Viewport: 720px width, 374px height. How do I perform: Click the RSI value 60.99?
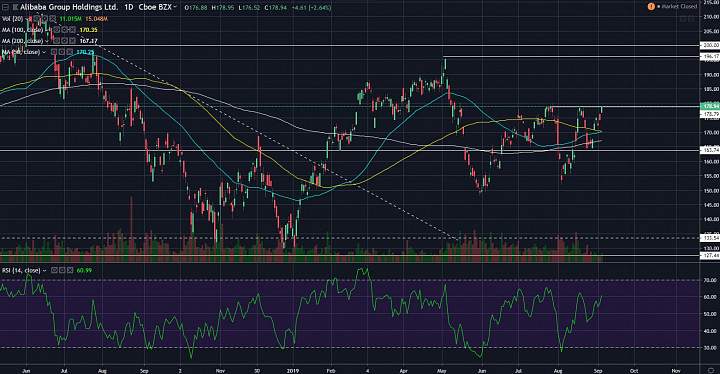coord(84,270)
